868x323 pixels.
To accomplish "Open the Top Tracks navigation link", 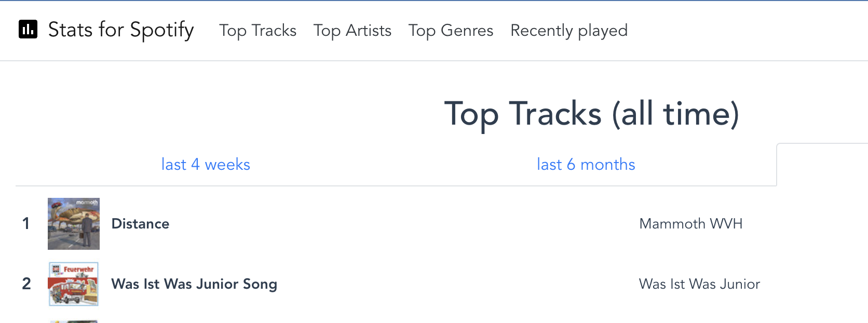I will click(257, 31).
